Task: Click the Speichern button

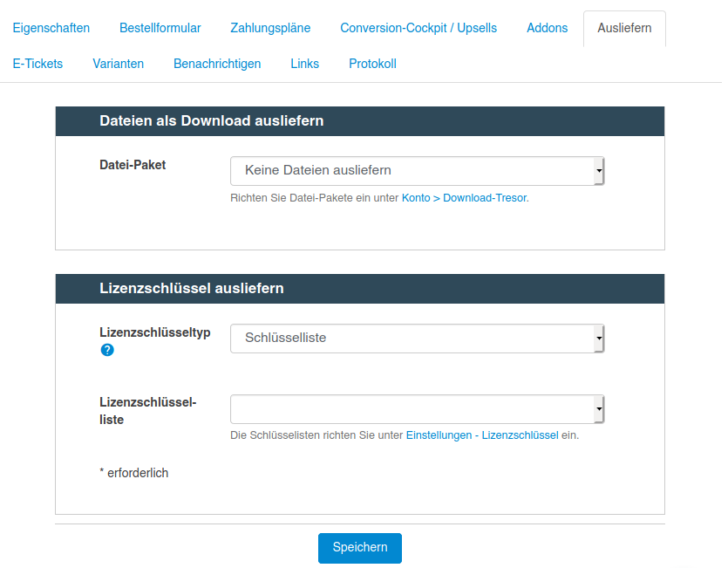Action: (x=360, y=548)
